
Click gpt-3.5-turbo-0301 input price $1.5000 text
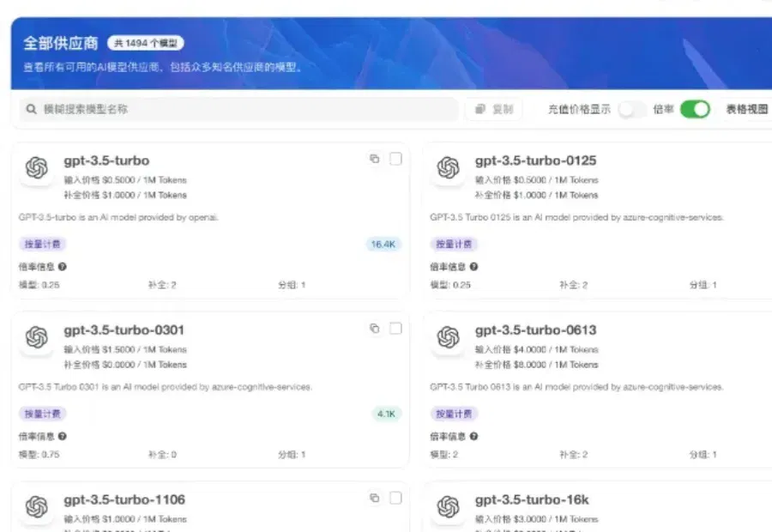coord(125,350)
